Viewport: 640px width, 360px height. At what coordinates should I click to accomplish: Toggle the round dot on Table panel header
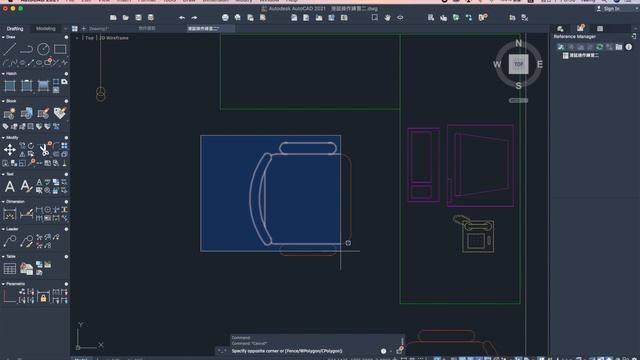pyautogui.click(x=66, y=257)
